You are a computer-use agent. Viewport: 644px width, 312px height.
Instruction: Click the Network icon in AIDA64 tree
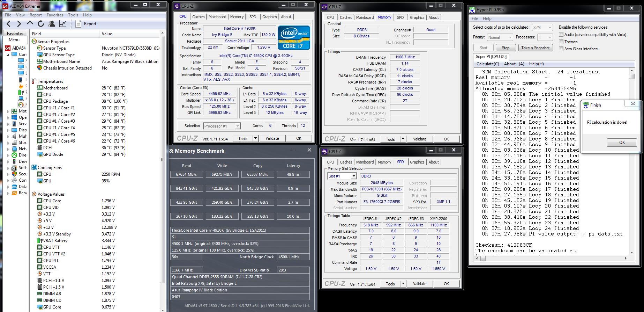point(14,149)
